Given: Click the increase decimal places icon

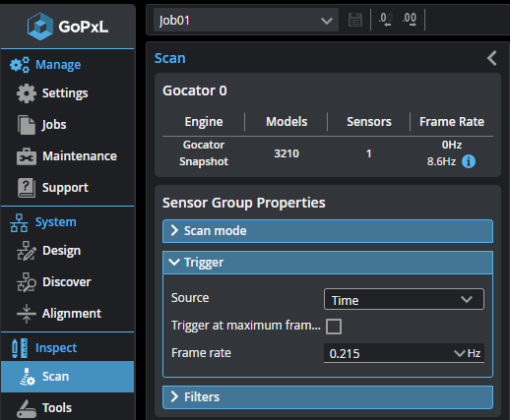Looking at the screenshot, I should coord(410,20).
